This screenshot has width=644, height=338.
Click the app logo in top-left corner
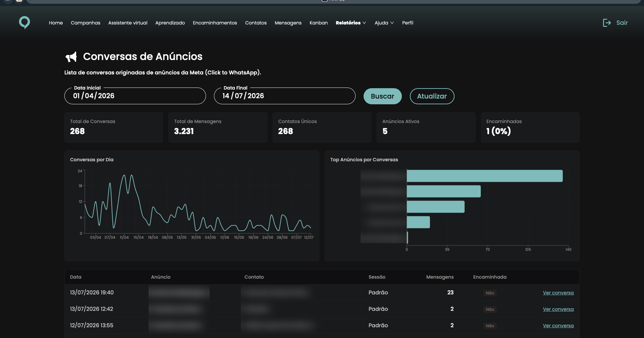click(x=24, y=22)
